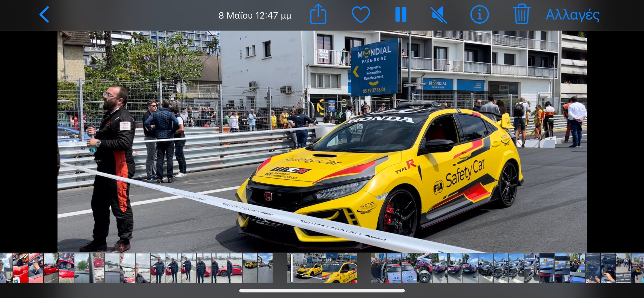644x298 pixels.
Task: Go back using the blue chevron
Action: click(x=44, y=15)
